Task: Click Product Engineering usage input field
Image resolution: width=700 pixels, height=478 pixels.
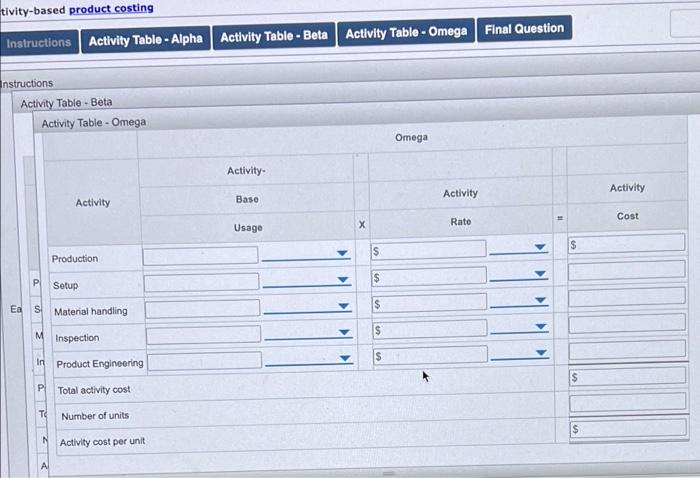Action: click(x=204, y=361)
